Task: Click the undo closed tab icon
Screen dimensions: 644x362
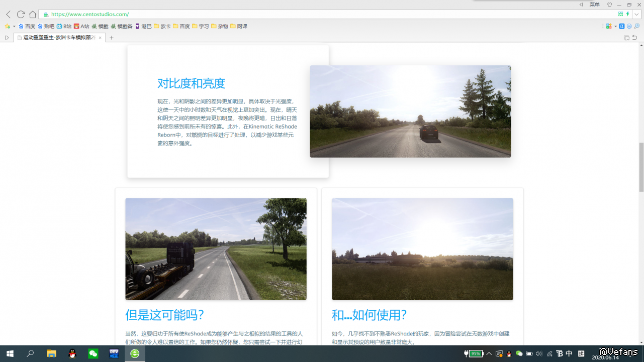Action: 634,38
